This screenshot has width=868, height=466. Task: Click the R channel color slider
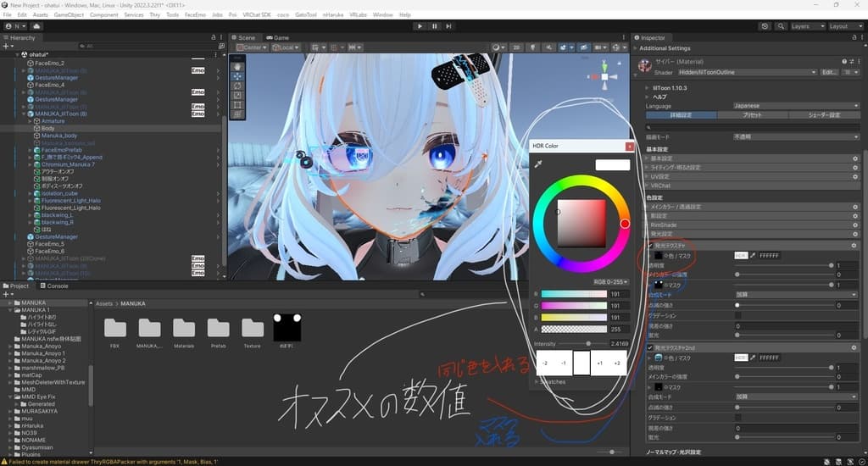pos(574,295)
